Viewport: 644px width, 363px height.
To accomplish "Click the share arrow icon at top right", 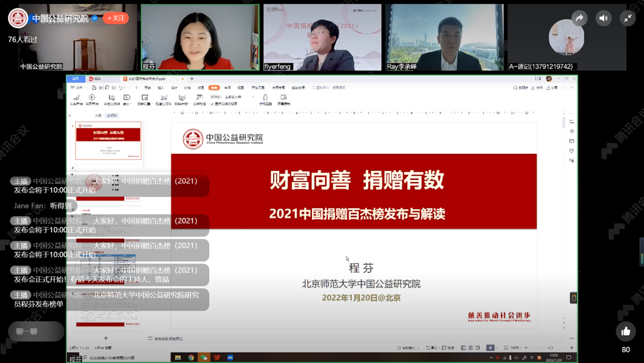I will [579, 18].
